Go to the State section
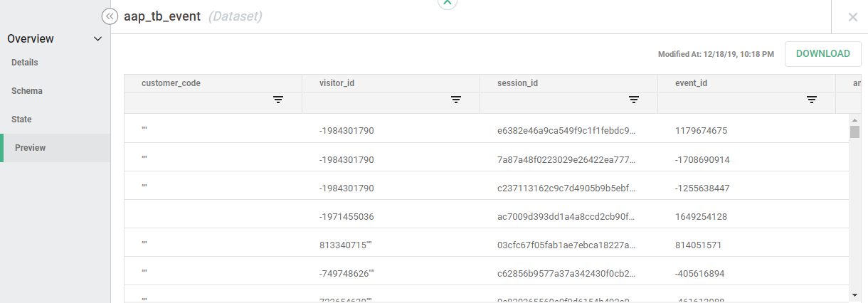The width and height of the screenshot is (868, 303). point(21,119)
